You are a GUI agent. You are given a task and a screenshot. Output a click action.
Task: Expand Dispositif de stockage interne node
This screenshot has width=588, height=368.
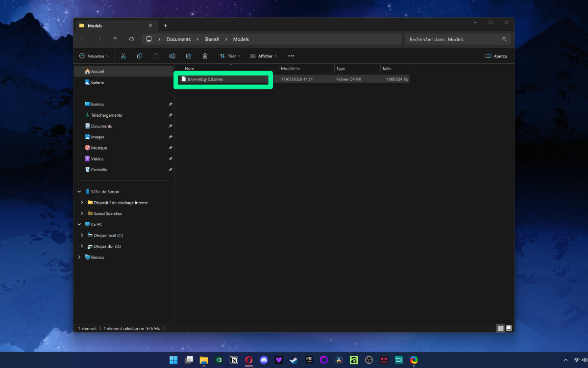coord(82,203)
